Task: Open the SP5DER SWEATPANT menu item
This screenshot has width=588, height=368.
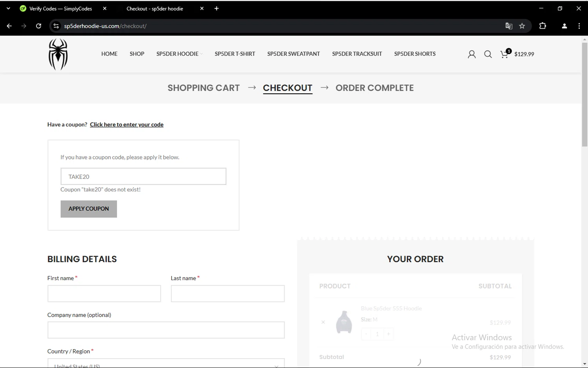Action: (294, 54)
